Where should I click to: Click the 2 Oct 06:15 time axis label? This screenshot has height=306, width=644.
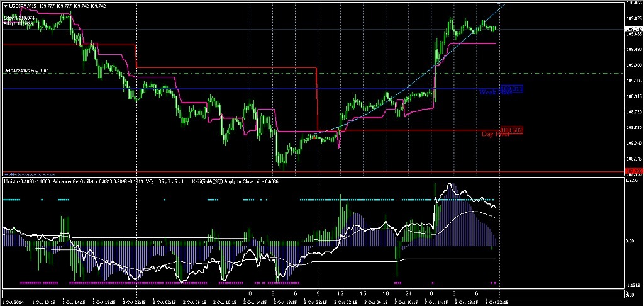click(x=194, y=302)
